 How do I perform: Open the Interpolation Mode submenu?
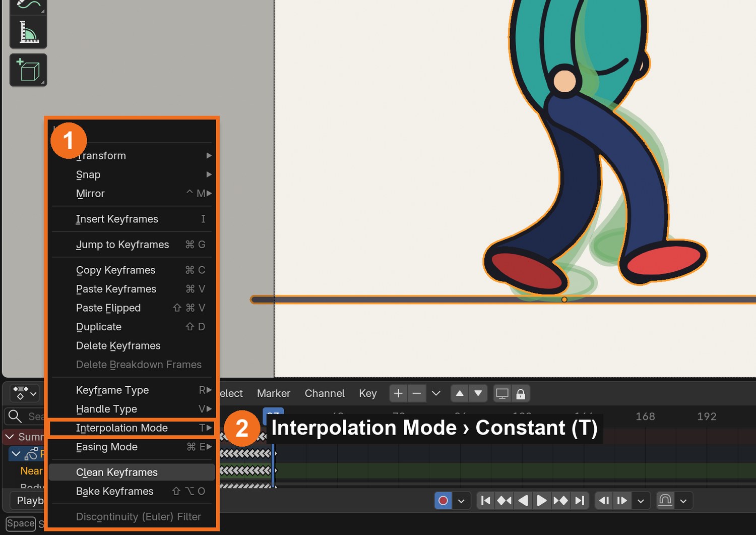(132, 428)
